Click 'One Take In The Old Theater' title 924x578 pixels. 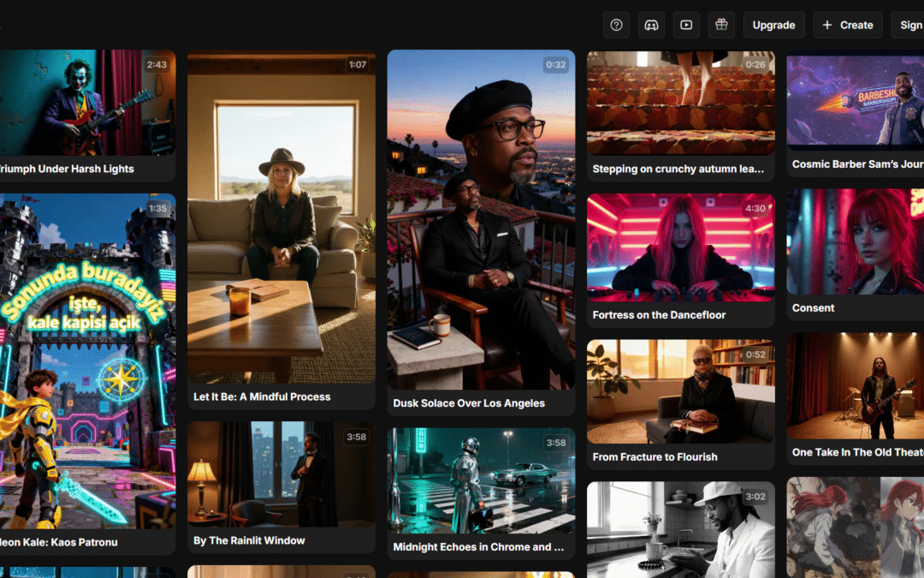pos(857,452)
